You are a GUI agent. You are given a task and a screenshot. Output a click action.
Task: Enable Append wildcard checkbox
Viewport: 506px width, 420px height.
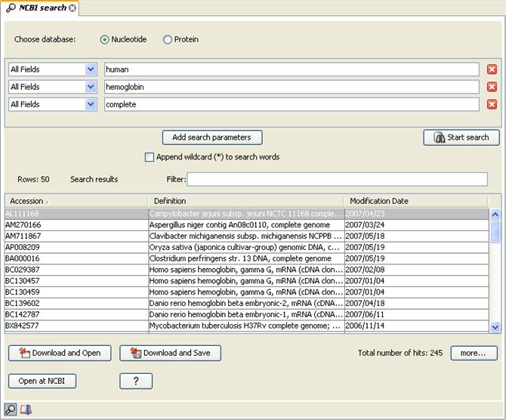point(150,157)
